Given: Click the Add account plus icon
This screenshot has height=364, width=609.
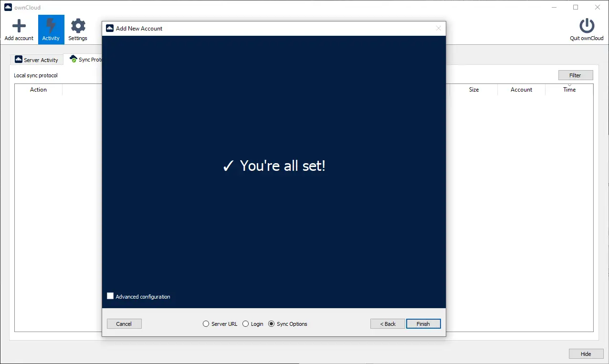Looking at the screenshot, I should tap(19, 26).
